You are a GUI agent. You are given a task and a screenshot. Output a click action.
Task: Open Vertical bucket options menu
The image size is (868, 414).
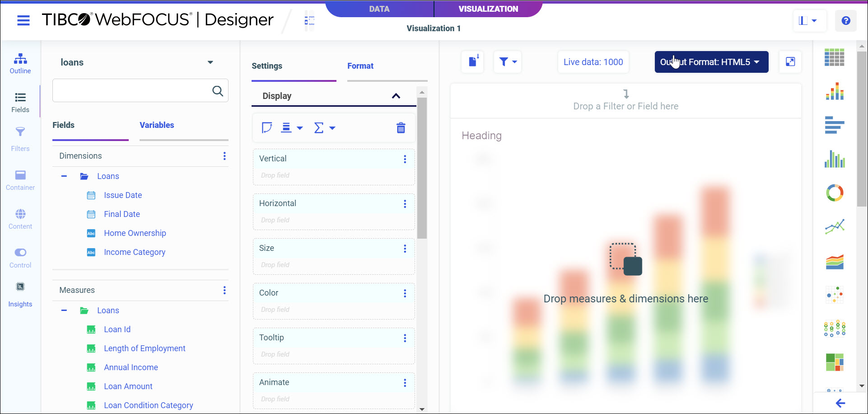point(405,159)
